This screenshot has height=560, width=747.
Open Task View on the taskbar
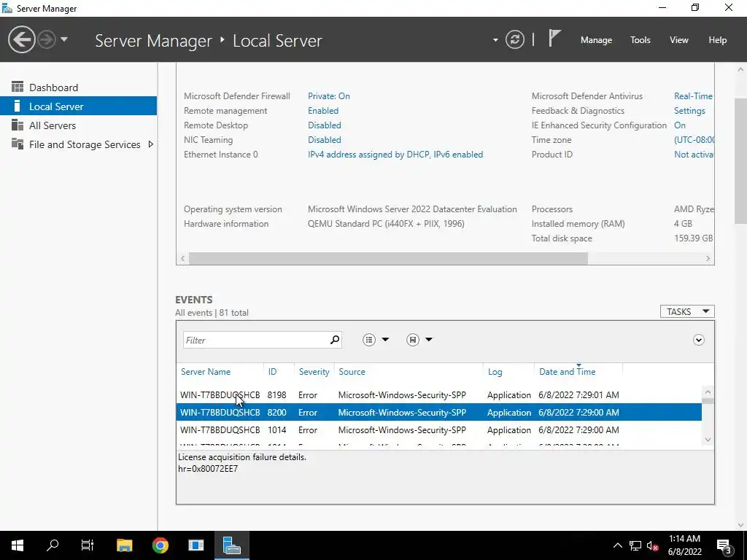tap(88, 545)
